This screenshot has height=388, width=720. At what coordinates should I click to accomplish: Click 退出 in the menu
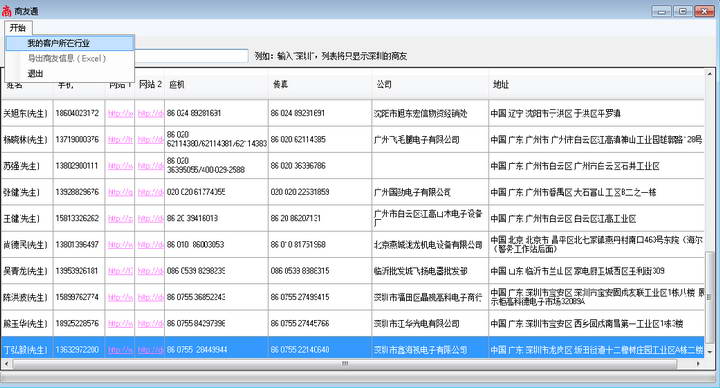[x=70, y=73]
